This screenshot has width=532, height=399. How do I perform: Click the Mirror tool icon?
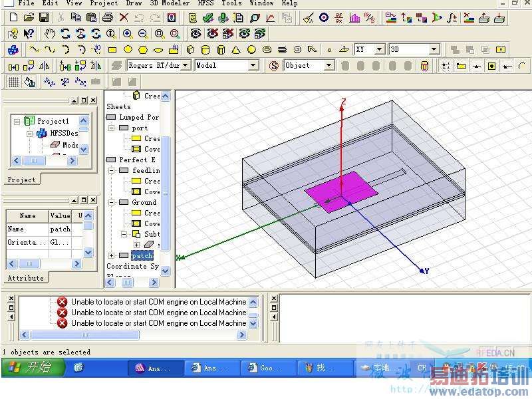(44, 66)
